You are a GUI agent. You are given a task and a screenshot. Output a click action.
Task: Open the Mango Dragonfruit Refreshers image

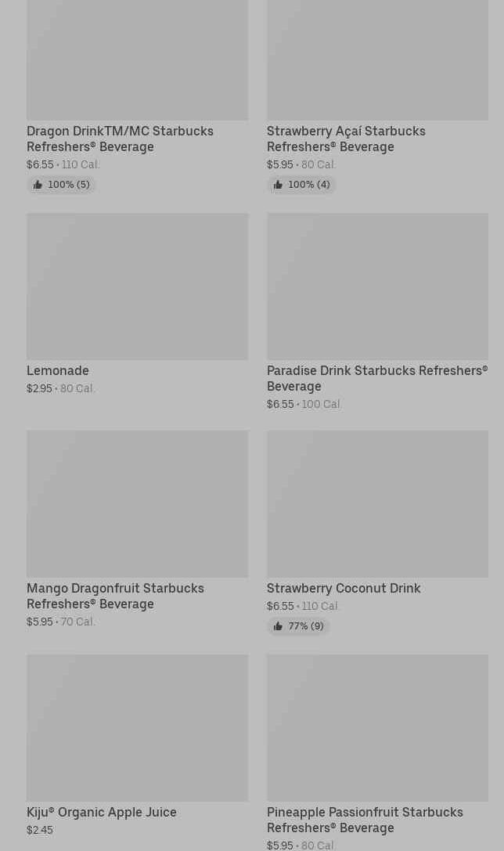click(137, 503)
